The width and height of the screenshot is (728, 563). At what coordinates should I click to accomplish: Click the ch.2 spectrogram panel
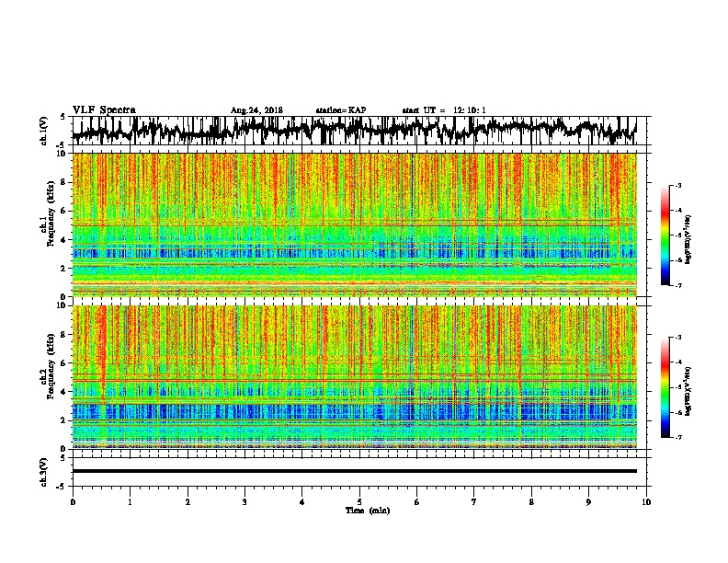[355, 377]
